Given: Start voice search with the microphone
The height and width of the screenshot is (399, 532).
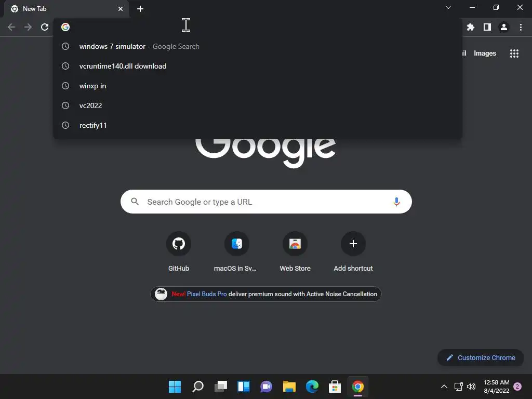Looking at the screenshot, I should 396,202.
